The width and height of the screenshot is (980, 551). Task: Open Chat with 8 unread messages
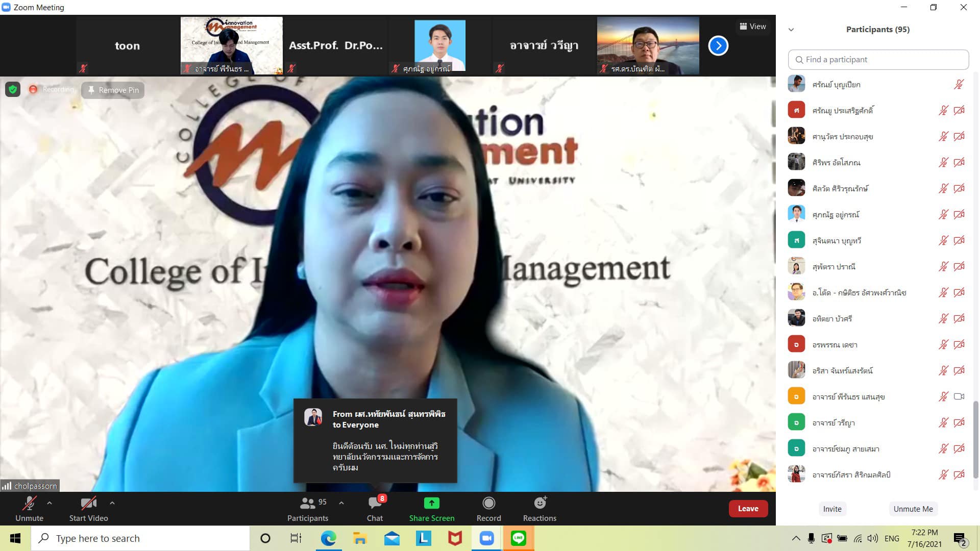coord(375,504)
